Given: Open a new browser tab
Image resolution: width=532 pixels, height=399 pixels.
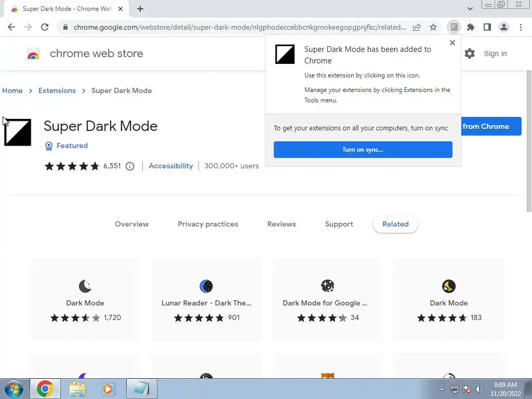Looking at the screenshot, I should (x=140, y=9).
